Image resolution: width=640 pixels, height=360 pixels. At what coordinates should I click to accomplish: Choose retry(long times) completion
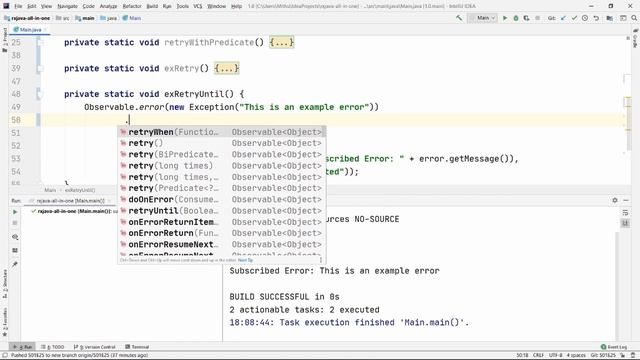click(x=221, y=166)
